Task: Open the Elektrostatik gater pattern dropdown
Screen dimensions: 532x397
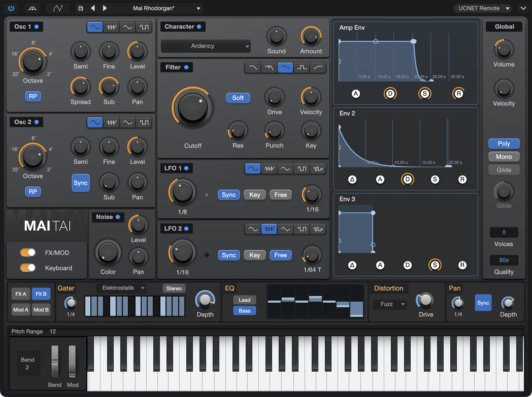Action: pyautogui.click(x=121, y=288)
